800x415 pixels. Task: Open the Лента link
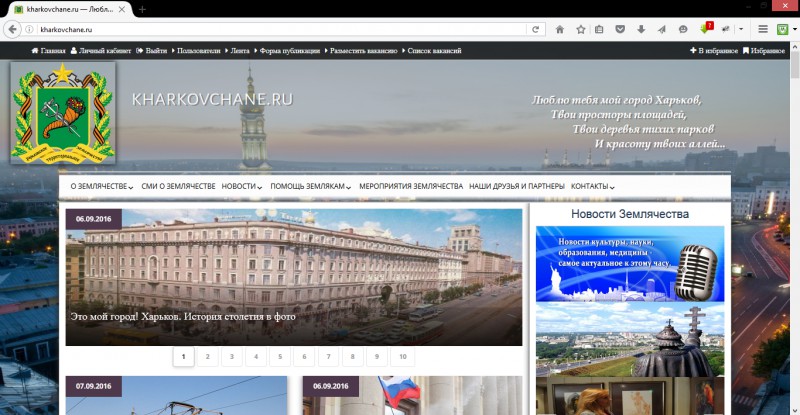click(x=237, y=51)
